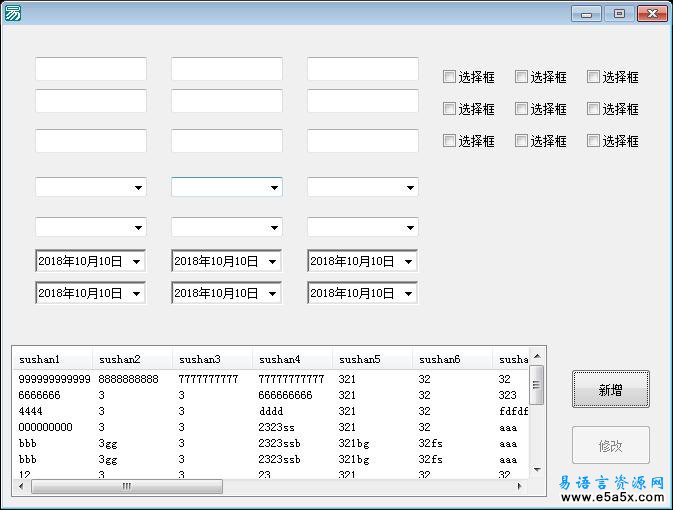Tick the first 选择框 checkbox in the top row
This screenshot has width=673, height=510.
[x=450, y=77]
